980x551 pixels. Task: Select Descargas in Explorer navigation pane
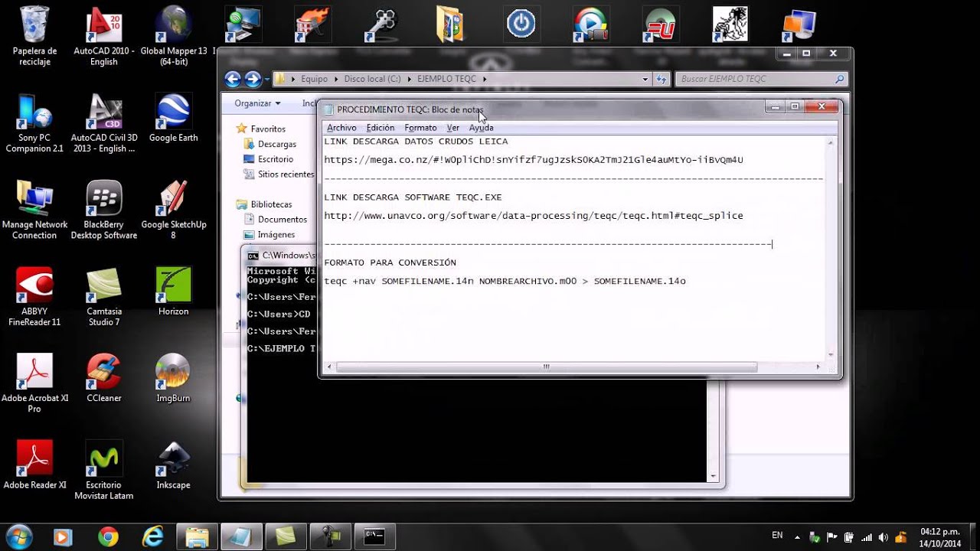[x=276, y=144]
